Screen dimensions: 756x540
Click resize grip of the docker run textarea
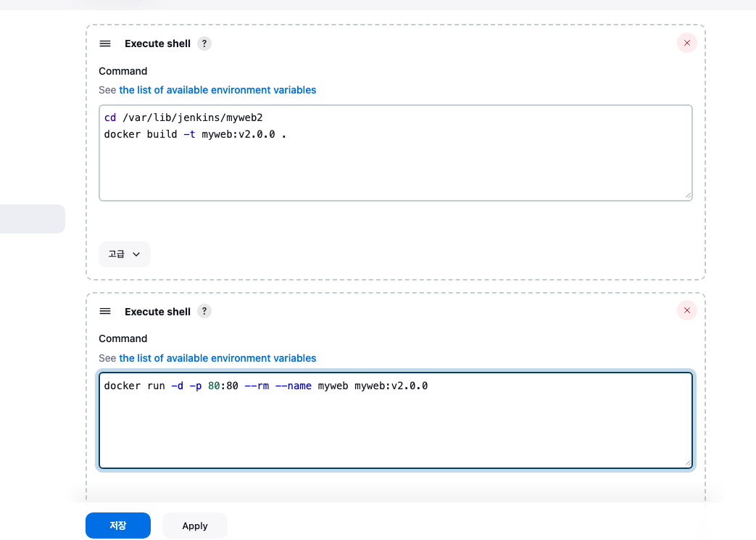pyautogui.click(x=688, y=463)
